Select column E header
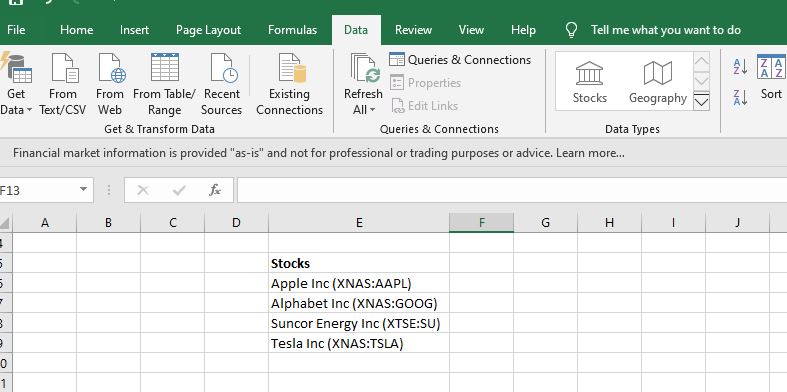Screen dimensions: 787x392 (359, 223)
